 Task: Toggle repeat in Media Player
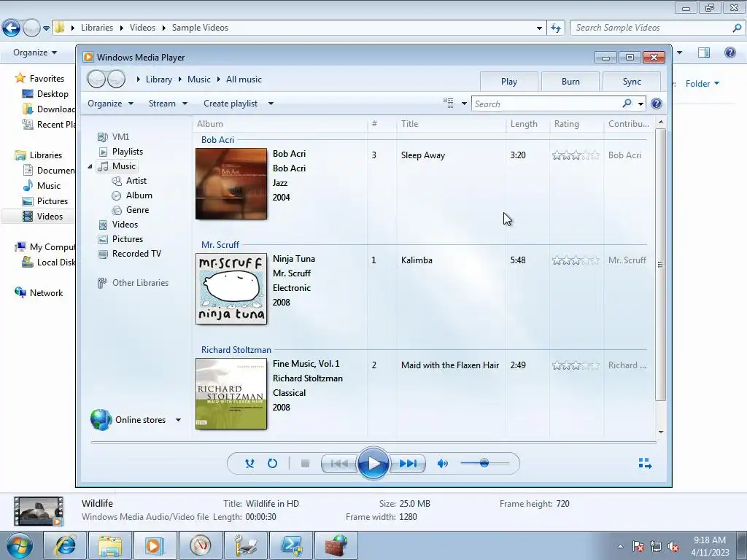click(272, 463)
